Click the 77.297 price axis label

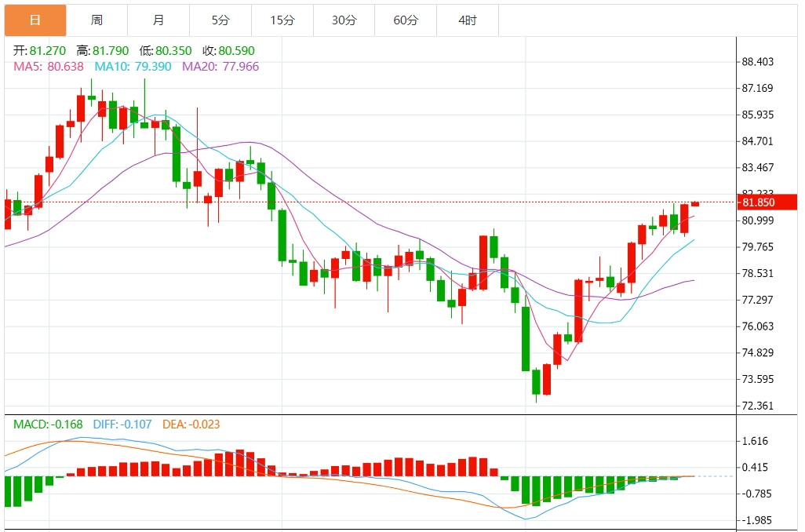758,300
